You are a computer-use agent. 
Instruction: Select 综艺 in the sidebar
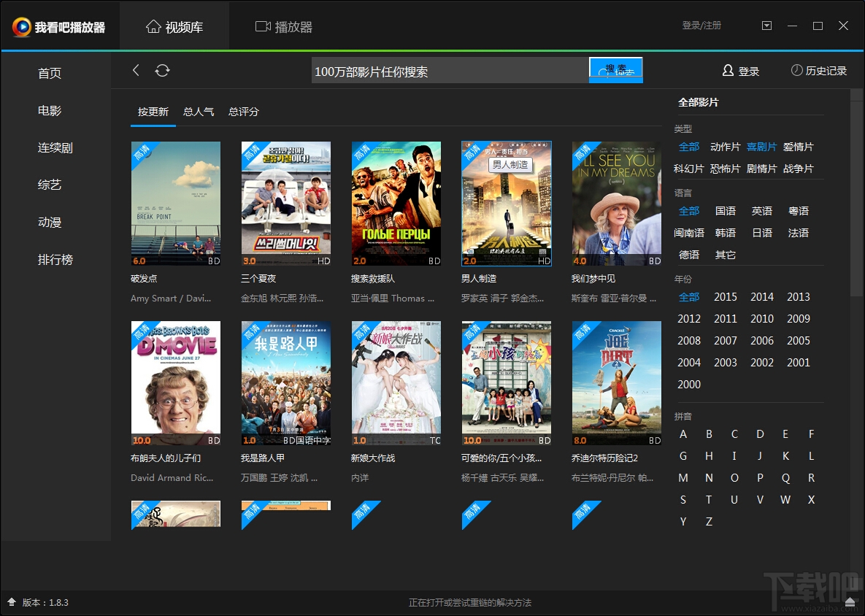tap(50, 185)
